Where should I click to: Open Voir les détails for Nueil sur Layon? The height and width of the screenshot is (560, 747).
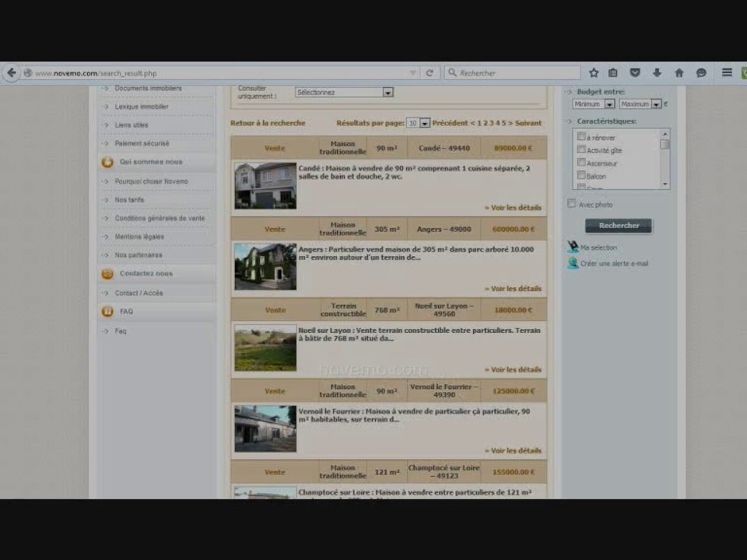pyautogui.click(x=513, y=369)
